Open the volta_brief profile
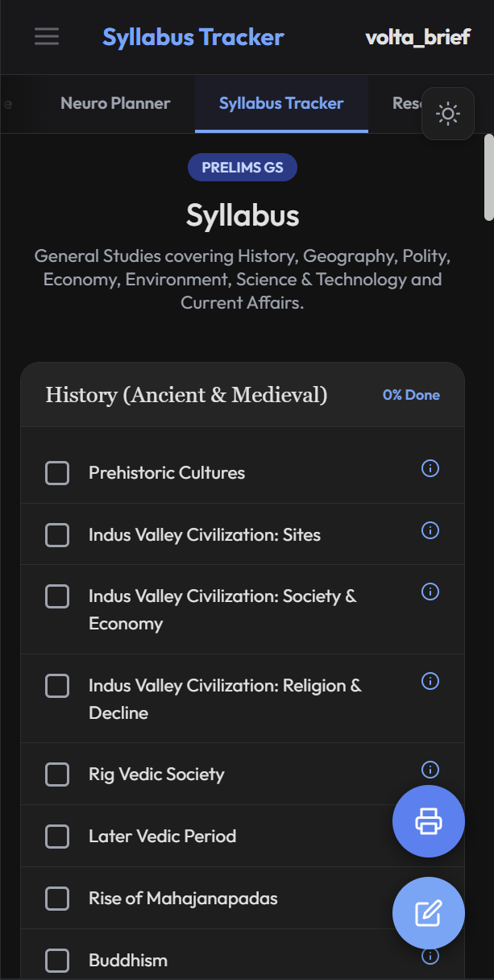Screen dimensions: 494x980 click(x=417, y=36)
